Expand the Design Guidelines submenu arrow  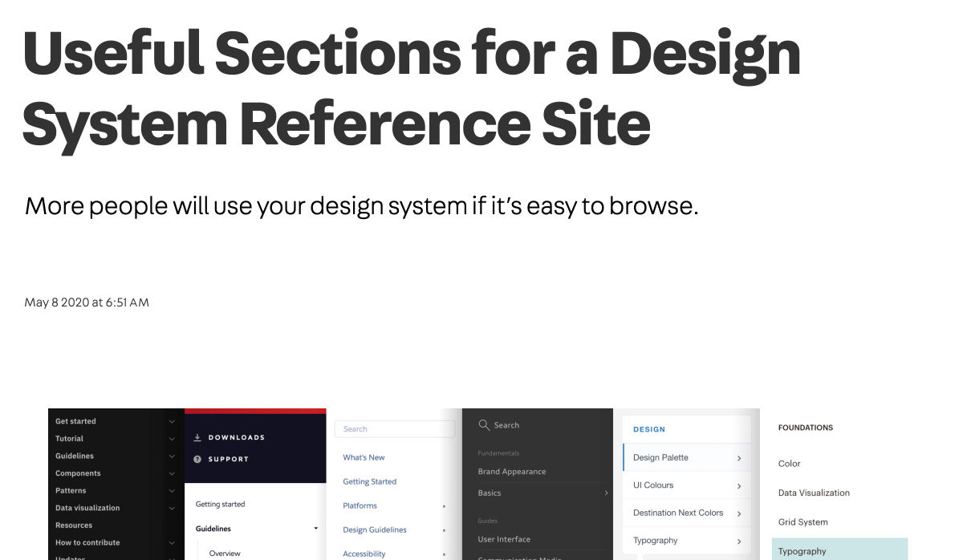click(444, 530)
